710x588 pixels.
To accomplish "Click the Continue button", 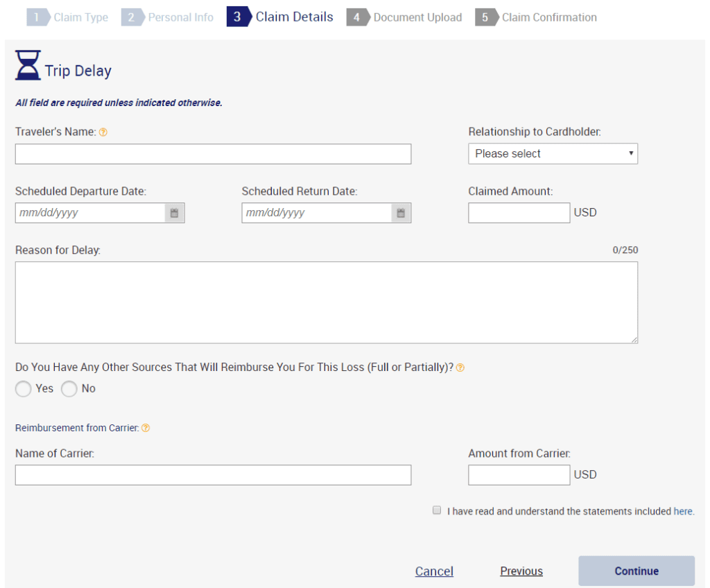I will coord(636,571).
